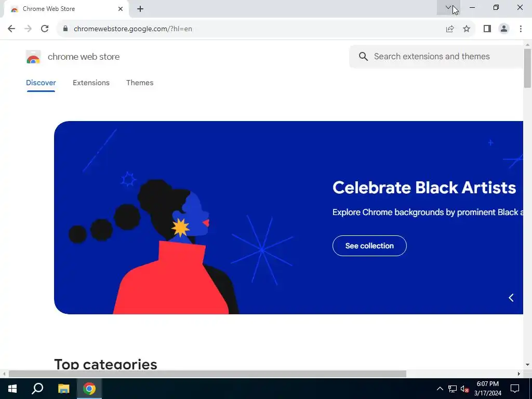Open the side panel icon

[487, 29]
